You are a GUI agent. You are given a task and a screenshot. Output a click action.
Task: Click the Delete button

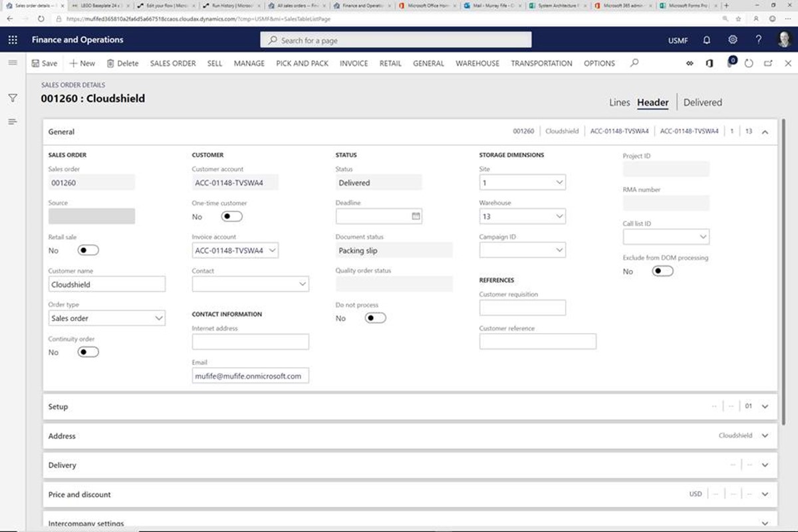(122, 63)
